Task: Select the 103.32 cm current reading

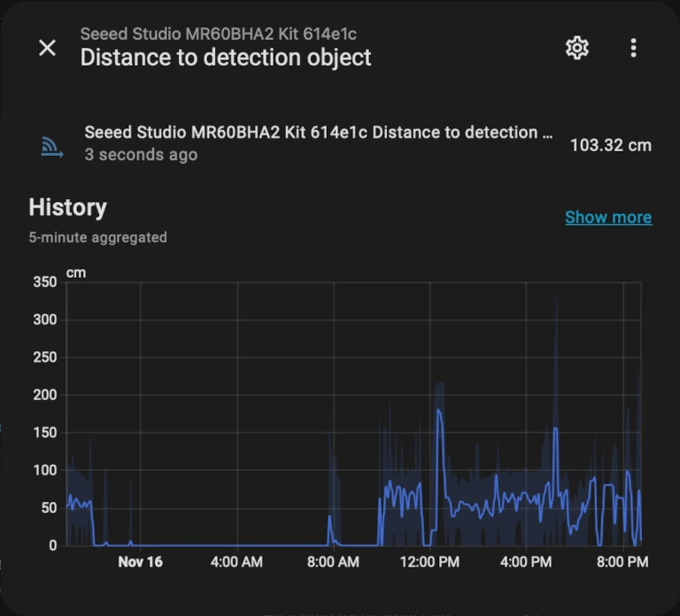Action: (610, 145)
